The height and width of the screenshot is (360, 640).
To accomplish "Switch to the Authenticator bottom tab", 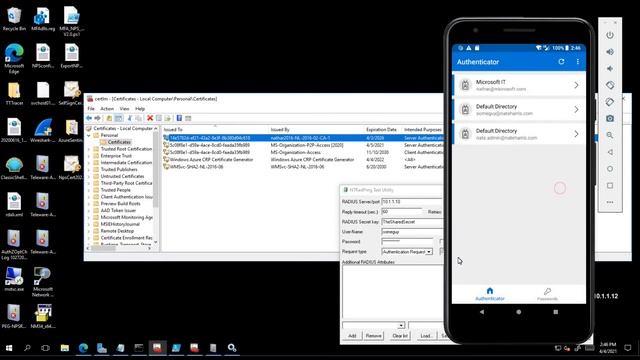I will (490, 294).
